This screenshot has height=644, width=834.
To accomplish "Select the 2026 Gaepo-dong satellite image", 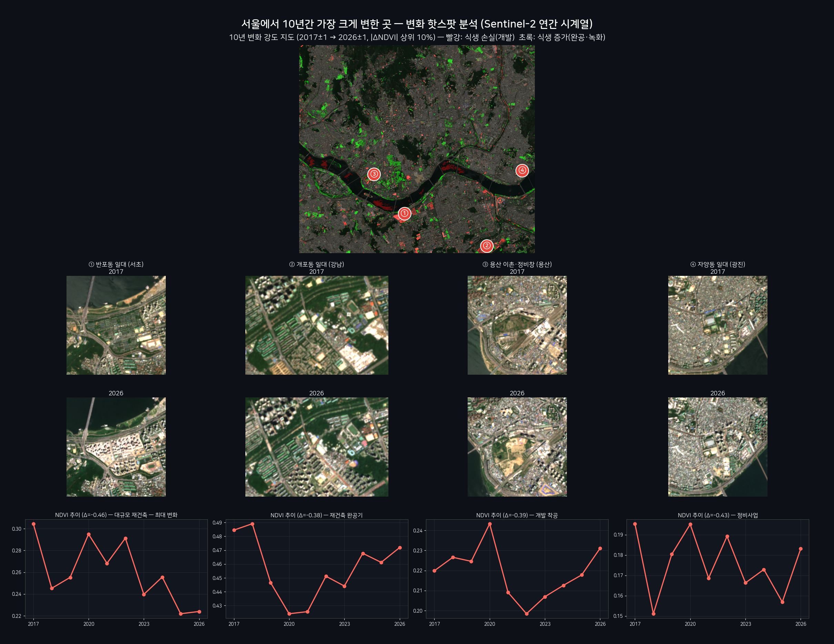I will pos(317,447).
